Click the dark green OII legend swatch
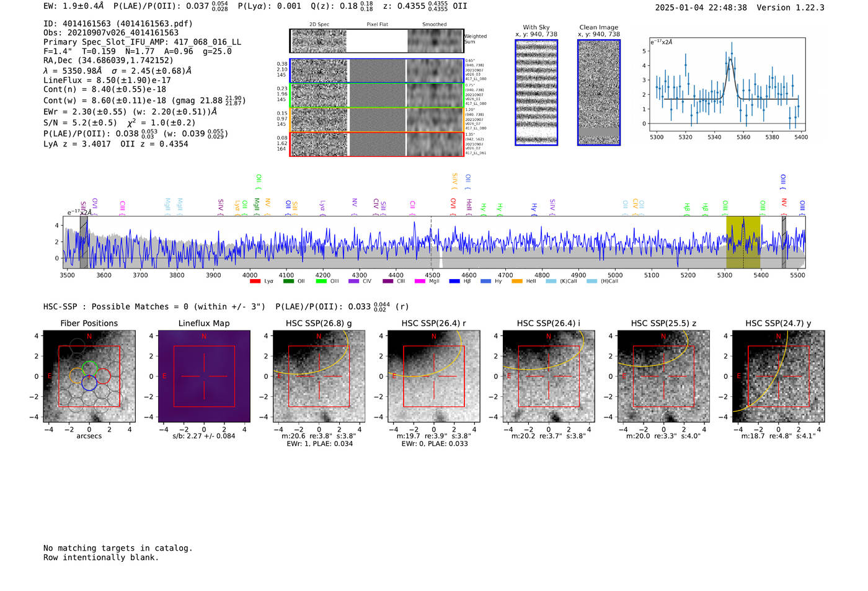 pyautogui.click(x=288, y=282)
